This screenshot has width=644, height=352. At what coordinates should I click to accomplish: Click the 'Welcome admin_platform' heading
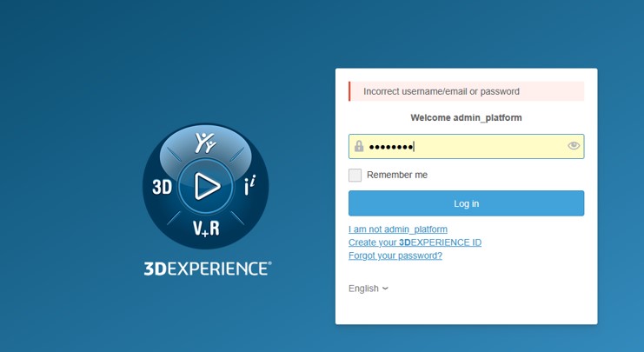tap(466, 117)
